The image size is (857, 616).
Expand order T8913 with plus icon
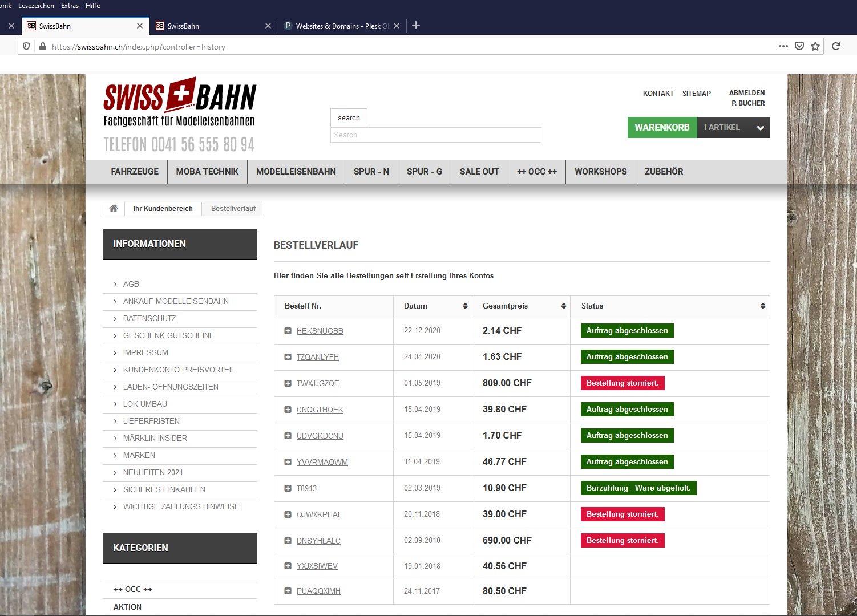point(288,488)
